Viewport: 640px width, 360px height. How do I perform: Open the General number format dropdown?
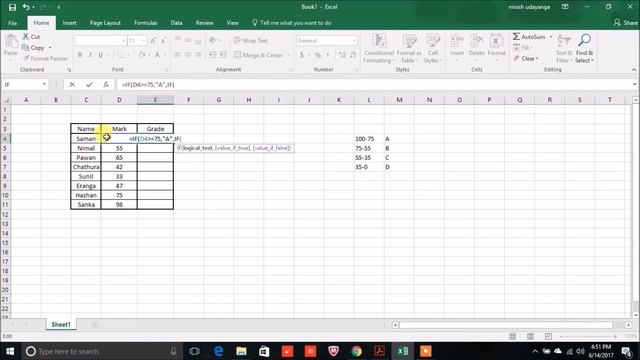point(354,40)
